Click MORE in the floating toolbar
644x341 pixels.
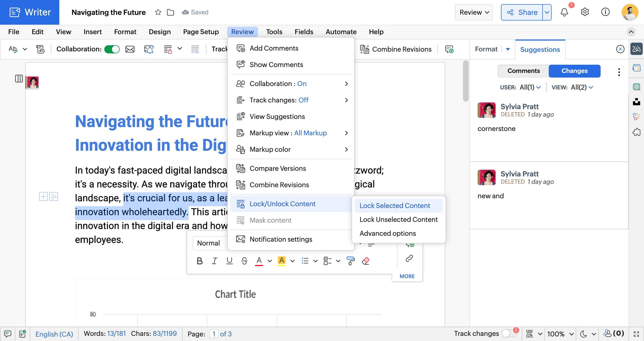pyautogui.click(x=407, y=276)
